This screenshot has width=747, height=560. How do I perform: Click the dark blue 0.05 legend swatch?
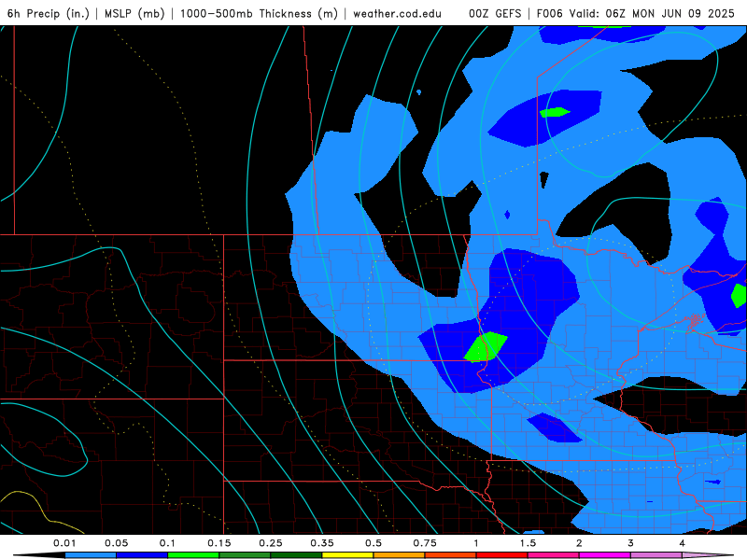[x=142, y=555]
